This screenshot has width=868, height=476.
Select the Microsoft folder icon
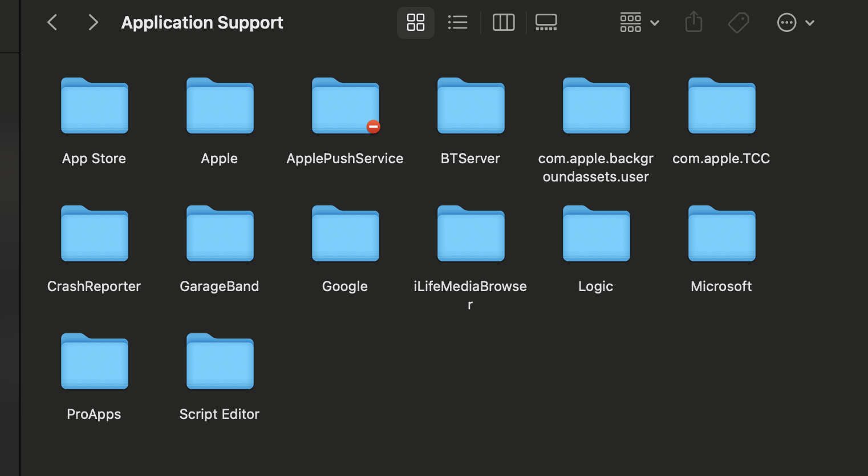[x=722, y=233]
